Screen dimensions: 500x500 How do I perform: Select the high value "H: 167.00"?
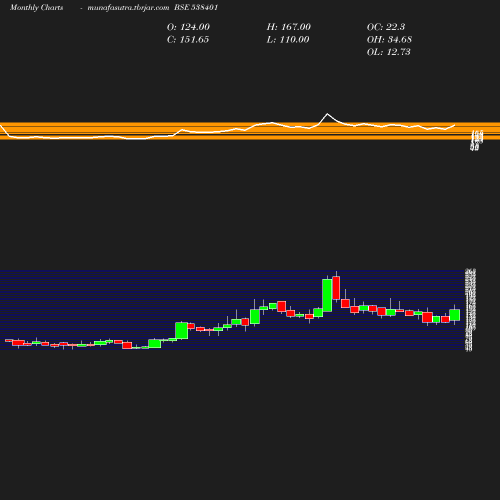[289, 27]
